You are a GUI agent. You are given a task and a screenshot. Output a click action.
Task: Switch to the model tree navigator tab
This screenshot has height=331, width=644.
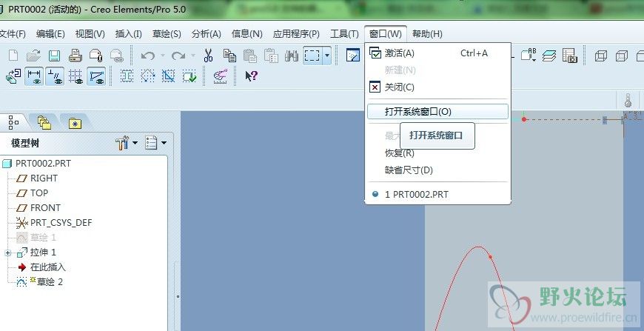pyautogui.click(x=13, y=122)
